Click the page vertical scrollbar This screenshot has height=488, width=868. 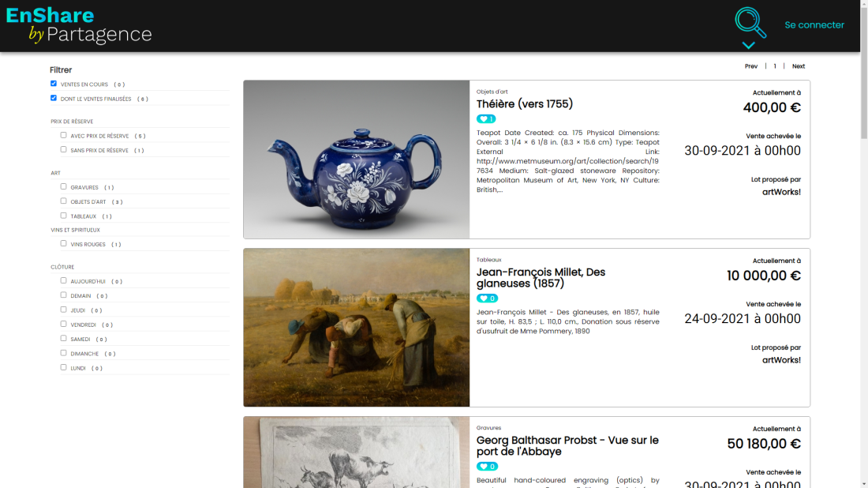(864, 244)
